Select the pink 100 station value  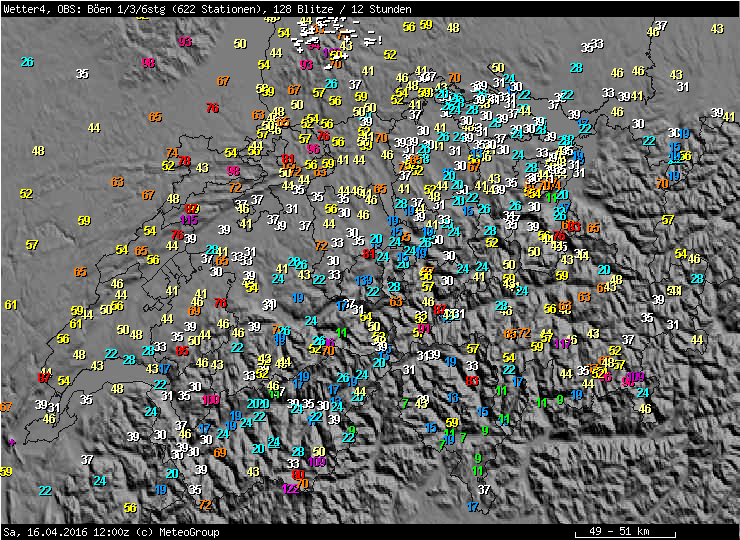pyautogui.click(x=210, y=400)
